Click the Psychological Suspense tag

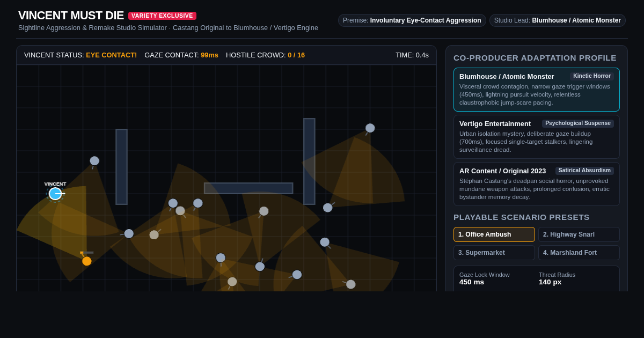point(578,123)
